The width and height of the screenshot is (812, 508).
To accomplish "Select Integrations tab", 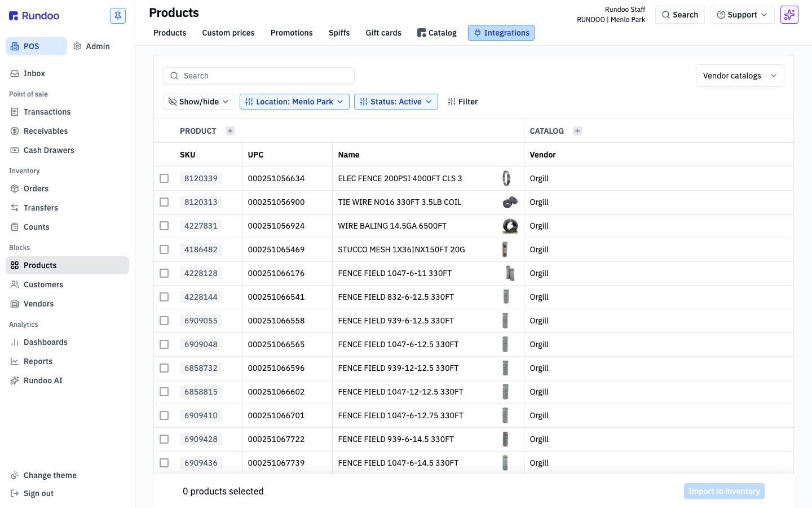I will click(x=501, y=33).
